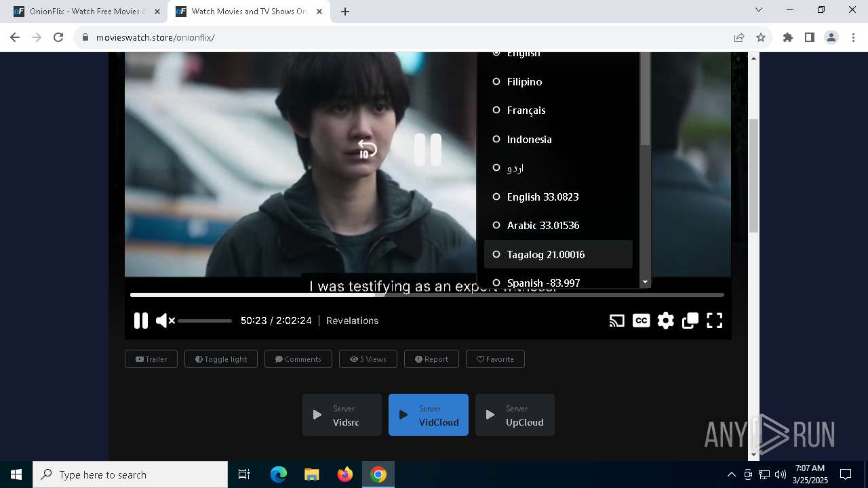Image resolution: width=868 pixels, height=488 pixels.
Task: Adjust the volume slider
Action: pyautogui.click(x=205, y=321)
